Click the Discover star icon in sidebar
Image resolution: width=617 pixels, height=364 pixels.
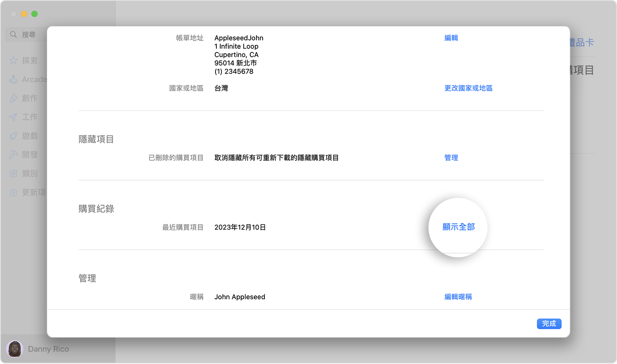pos(14,61)
